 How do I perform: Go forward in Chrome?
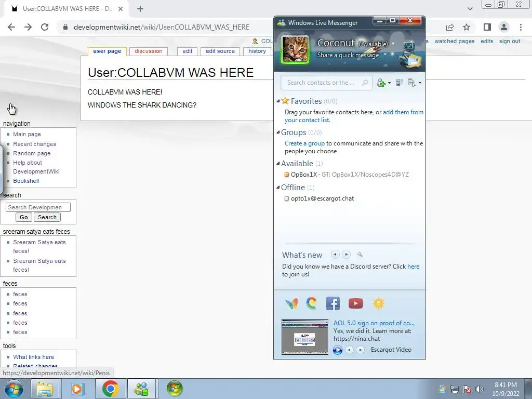point(28,27)
